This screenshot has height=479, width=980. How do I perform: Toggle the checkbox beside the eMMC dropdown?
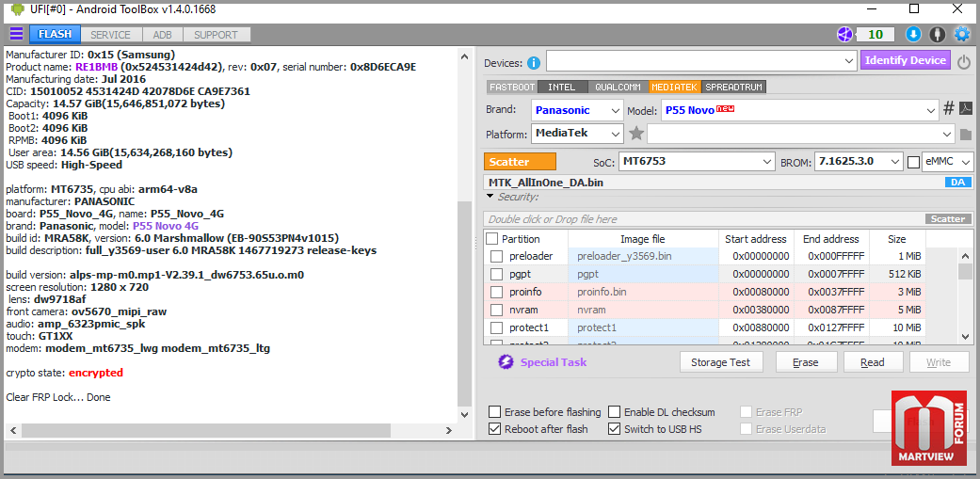[x=913, y=163]
